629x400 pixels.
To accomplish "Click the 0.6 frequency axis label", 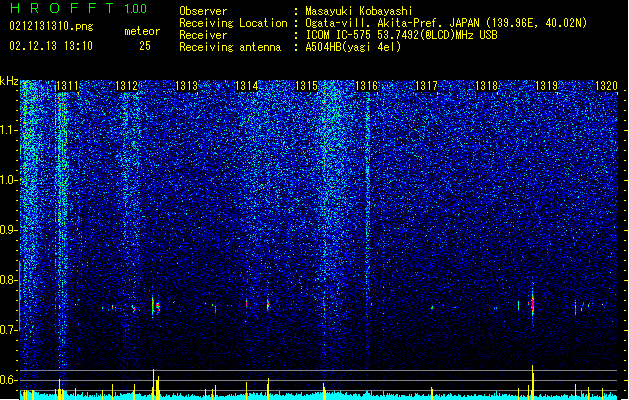I will point(9,380).
